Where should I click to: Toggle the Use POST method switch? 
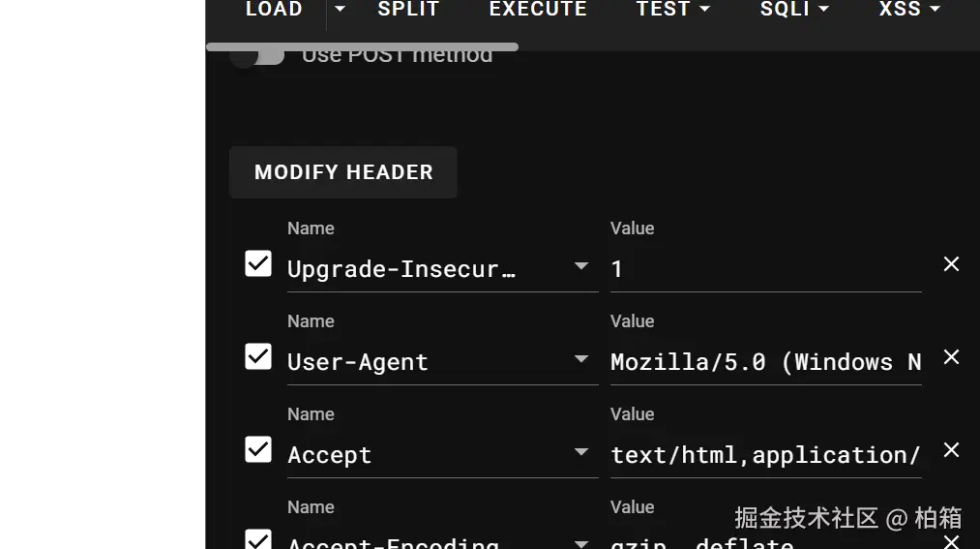257,56
